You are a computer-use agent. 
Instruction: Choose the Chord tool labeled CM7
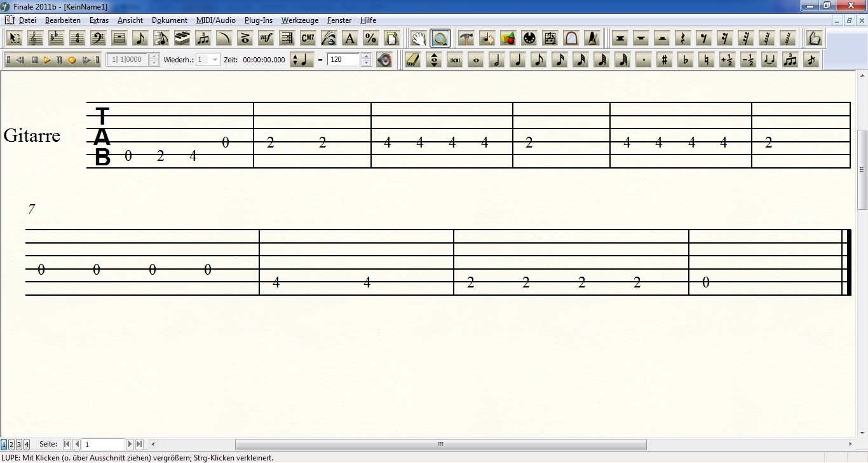[x=308, y=38]
